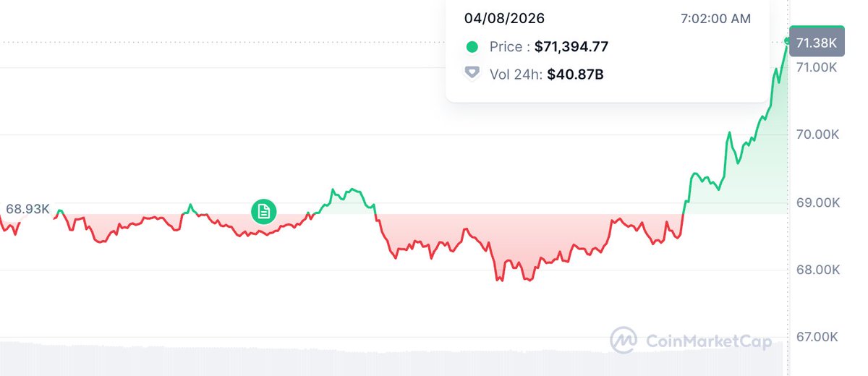This screenshot has height=376, width=868.
Task: Click the 68.00K axis label
Action: click(816, 270)
